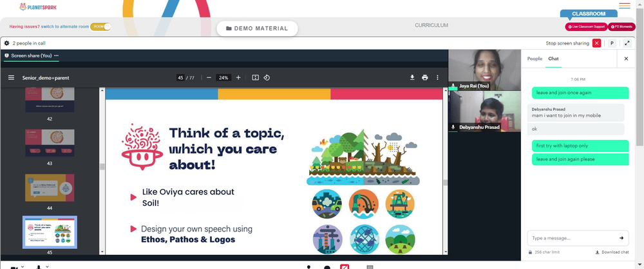Select page 43 thumbnail

50,143
